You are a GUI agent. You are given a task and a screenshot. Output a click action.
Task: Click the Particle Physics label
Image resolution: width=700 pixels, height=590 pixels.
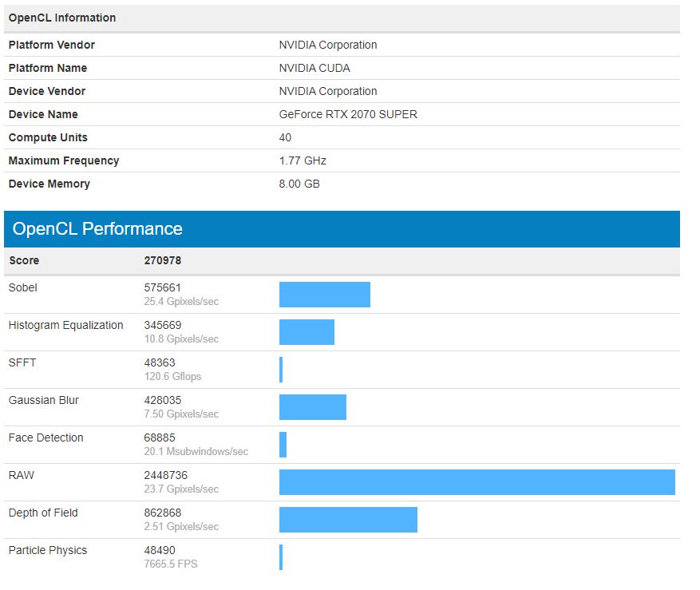pyautogui.click(x=48, y=551)
